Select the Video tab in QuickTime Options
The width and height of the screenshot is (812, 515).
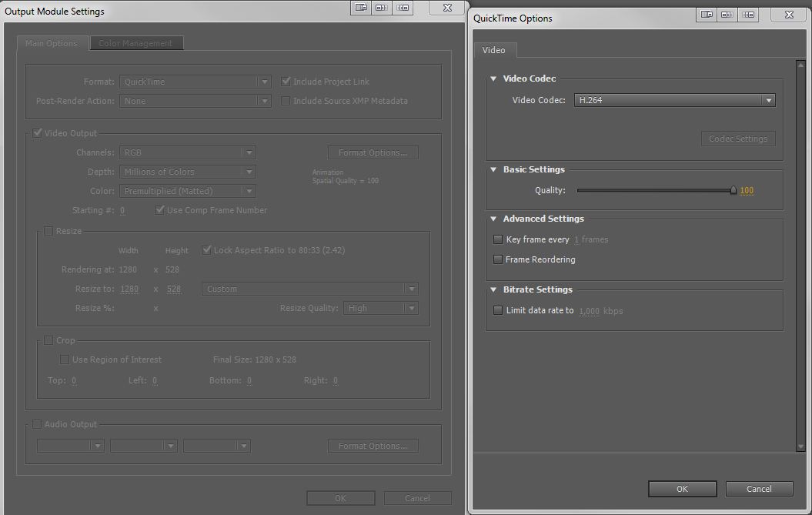(494, 50)
